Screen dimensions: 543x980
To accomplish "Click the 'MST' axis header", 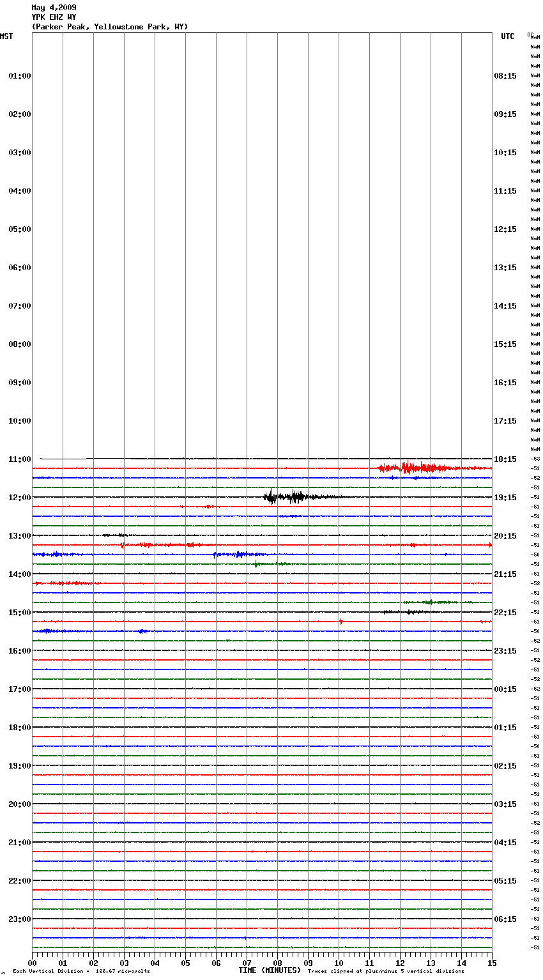I will coord(6,36).
